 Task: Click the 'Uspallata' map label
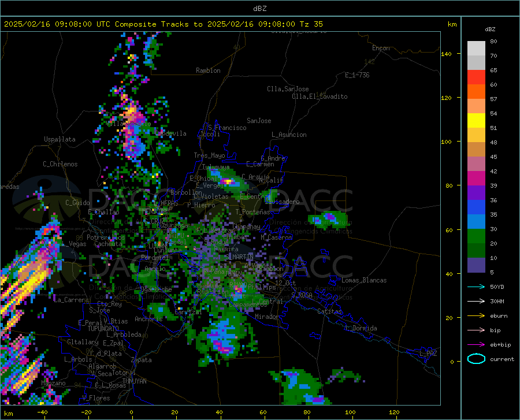60,139
